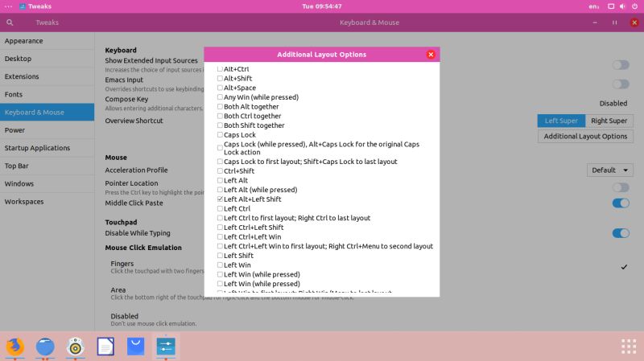Screen dimensions: 644x361
Task: Check the plain Left Alt option
Action: coord(220,180)
